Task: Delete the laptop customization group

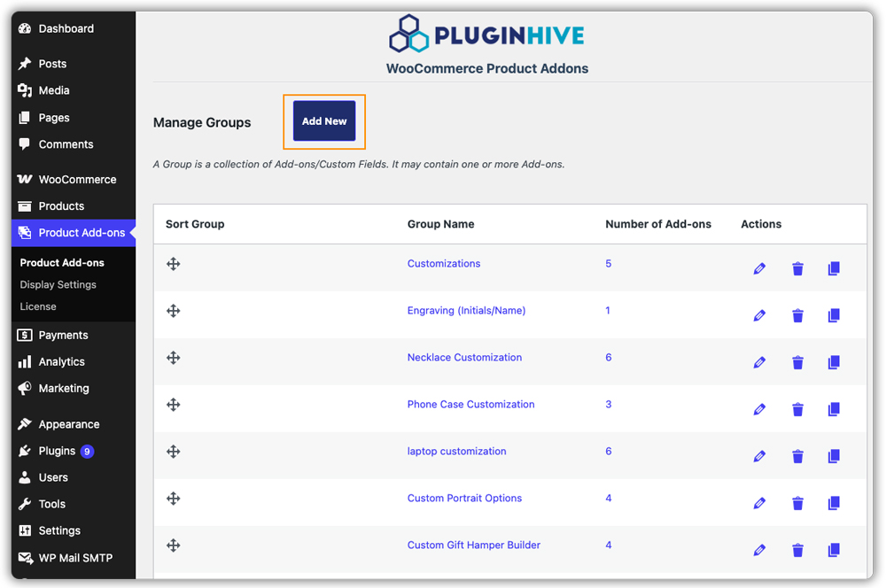Action: point(797,456)
